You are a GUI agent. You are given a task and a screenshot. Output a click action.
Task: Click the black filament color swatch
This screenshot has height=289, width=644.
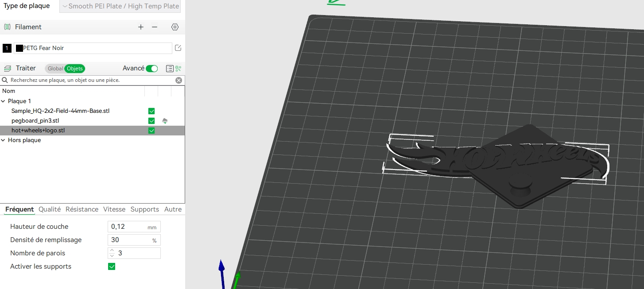click(x=19, y=48)
